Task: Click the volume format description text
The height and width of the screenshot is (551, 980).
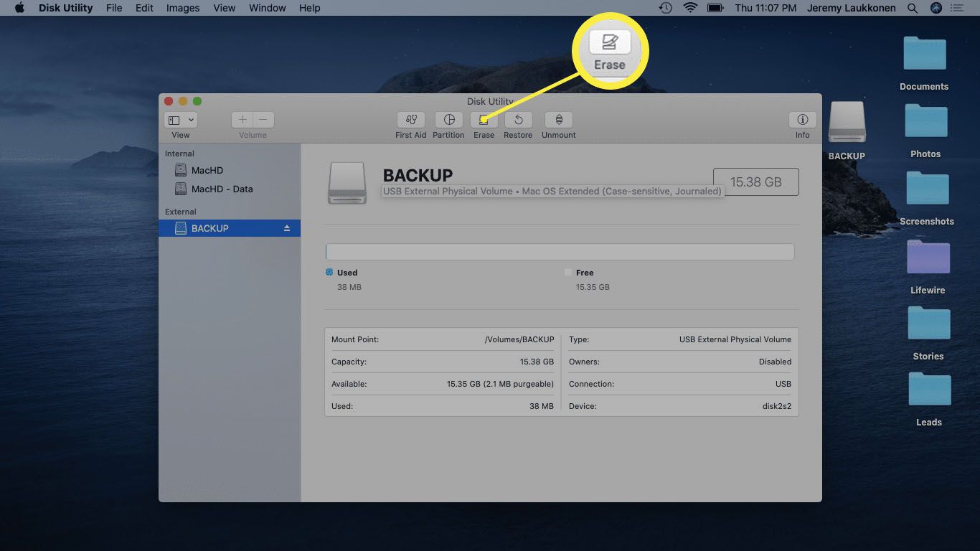Action: [x=552, y=192]
